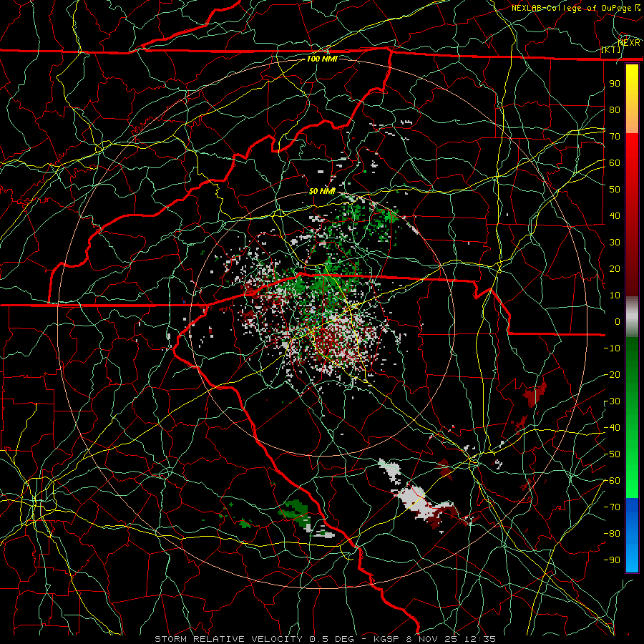Click the "NEXR" label above the color scale
The height and width of the screenshot is (644, 644).
tap(629, 42)
